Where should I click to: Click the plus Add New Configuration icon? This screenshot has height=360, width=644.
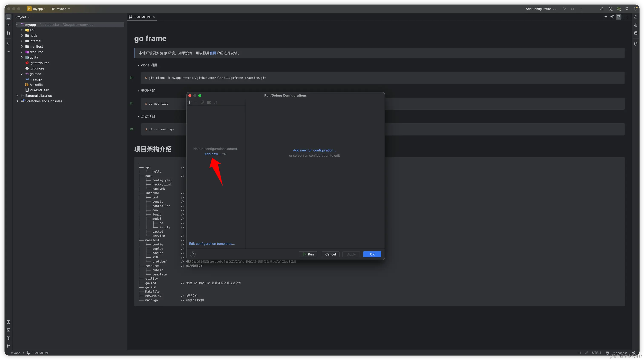[x=190, y=102]
